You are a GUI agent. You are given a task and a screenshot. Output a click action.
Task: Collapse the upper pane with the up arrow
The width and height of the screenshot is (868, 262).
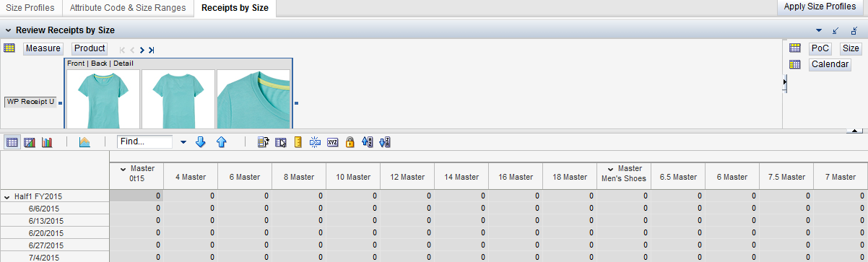855,130
